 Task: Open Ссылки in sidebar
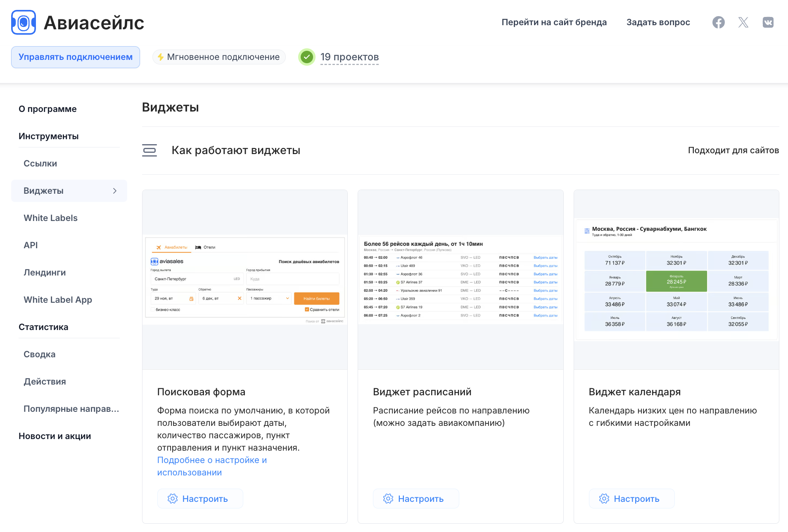pyautogui.click(x=40, y=164)
